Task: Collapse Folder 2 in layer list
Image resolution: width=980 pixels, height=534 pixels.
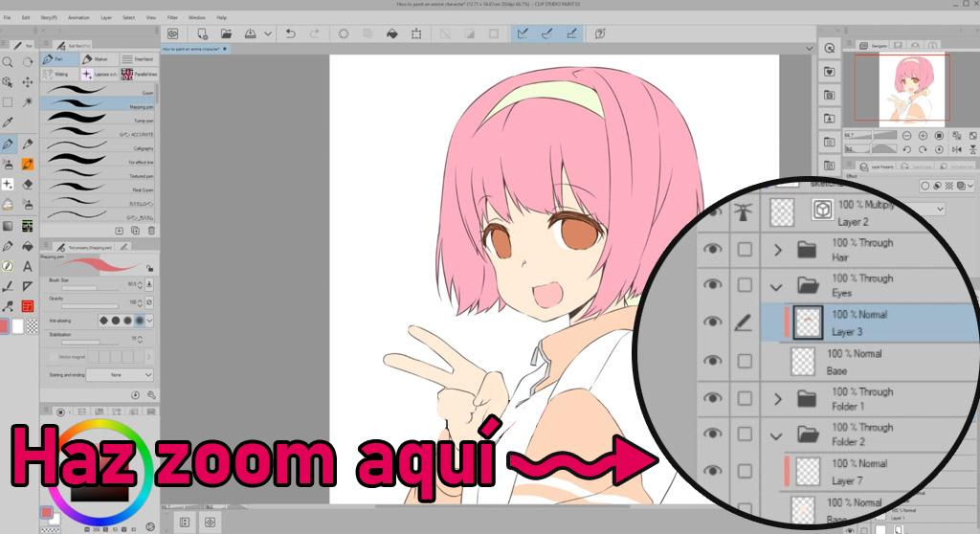Action: coord(776,436)
